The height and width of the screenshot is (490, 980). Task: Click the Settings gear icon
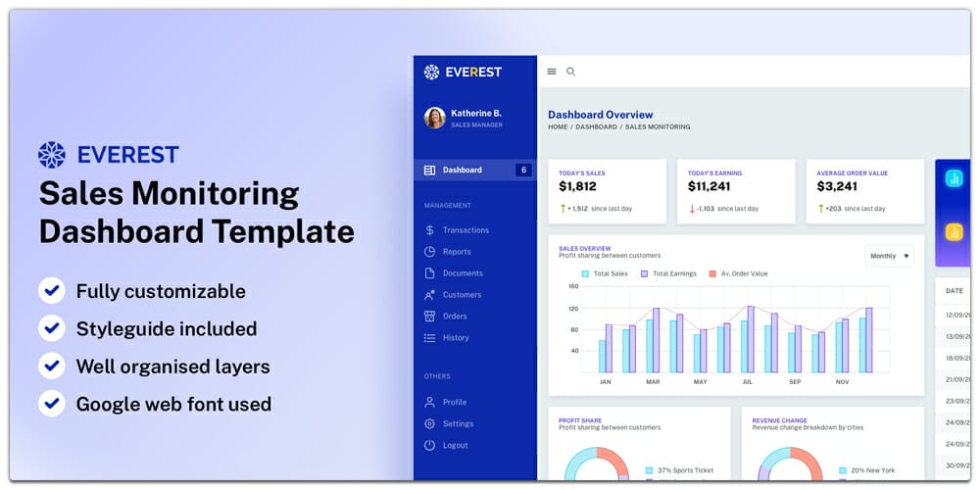point(429,423)
